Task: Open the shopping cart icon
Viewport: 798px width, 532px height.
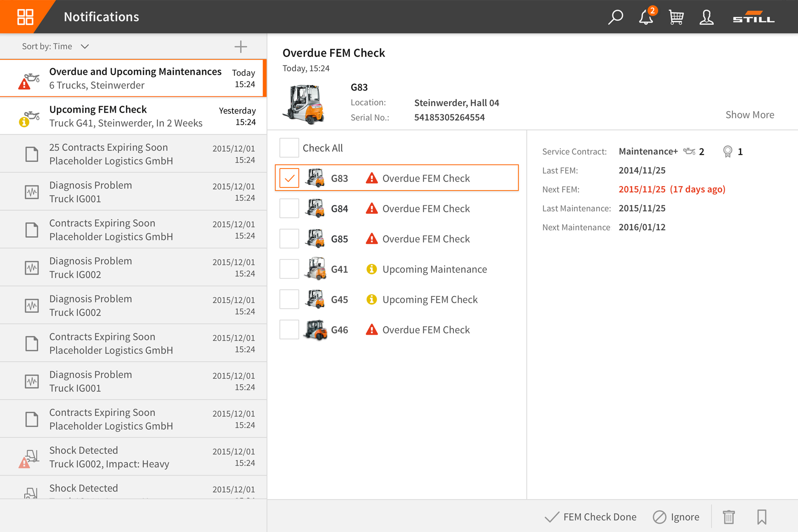Action: [x=676, y=17]
